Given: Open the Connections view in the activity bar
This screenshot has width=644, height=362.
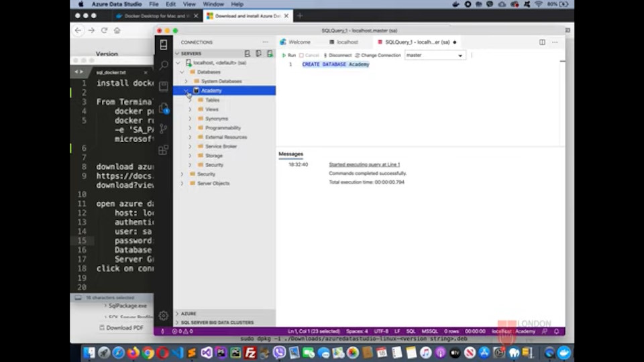Looking at the screenshot, I should pyautogui.click(x=163, y=45).
